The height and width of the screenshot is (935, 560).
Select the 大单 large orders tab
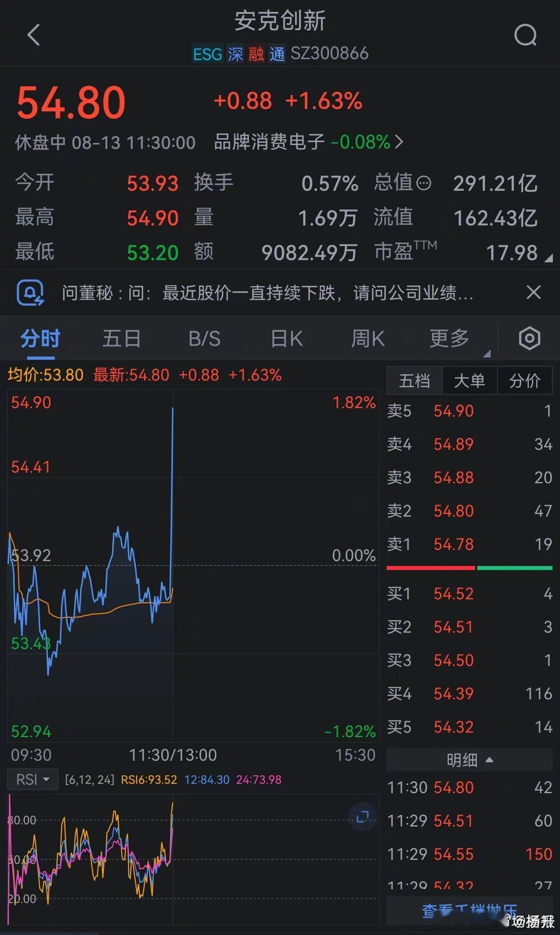click(x=469, y=381)
